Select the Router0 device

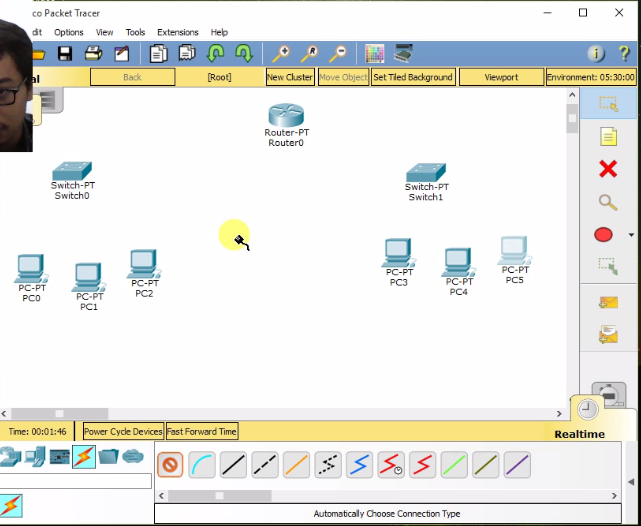[286, 116]
